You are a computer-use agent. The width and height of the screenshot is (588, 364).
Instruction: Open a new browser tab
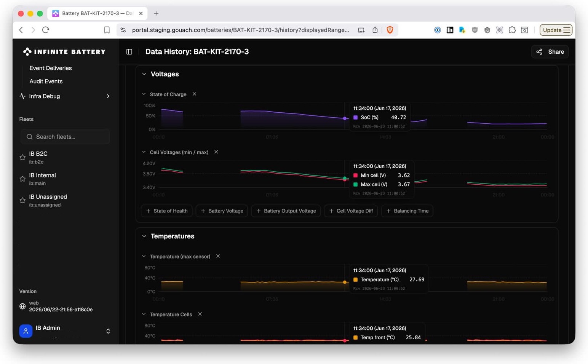(156, 13)
